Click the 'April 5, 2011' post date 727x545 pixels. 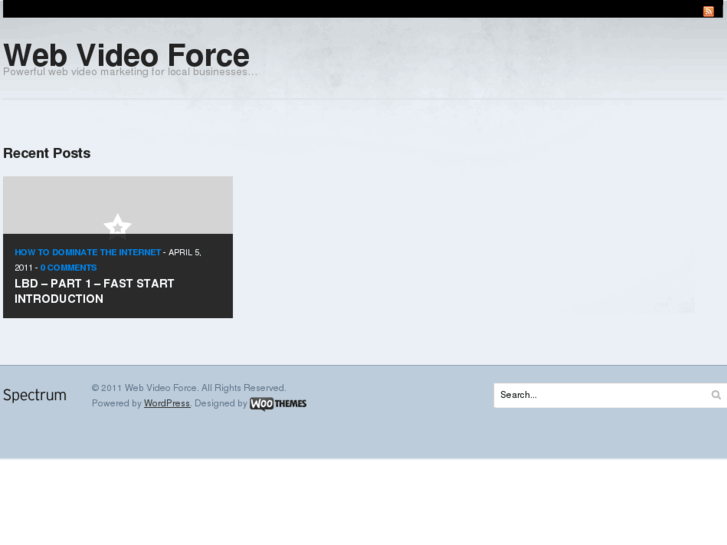tap(108, 260)
